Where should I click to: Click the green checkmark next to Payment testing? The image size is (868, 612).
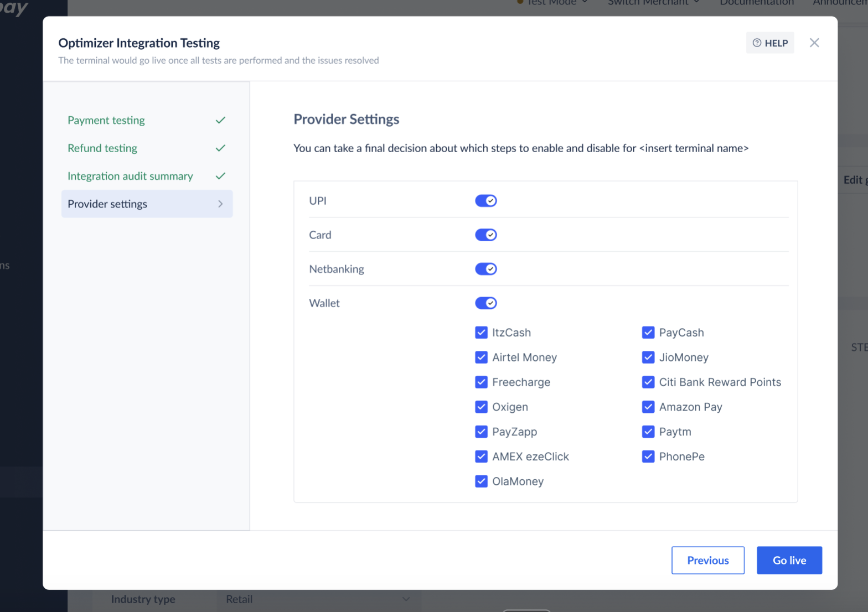pyautogui.click(x=220, y=120)
